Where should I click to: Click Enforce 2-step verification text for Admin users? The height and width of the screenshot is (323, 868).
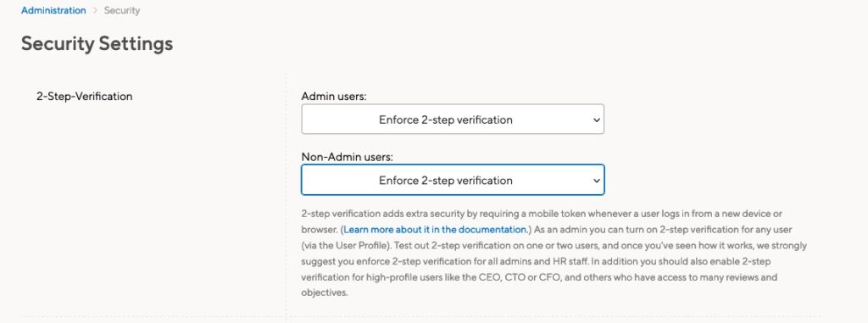pyautogui.click(x=446, y=120)
